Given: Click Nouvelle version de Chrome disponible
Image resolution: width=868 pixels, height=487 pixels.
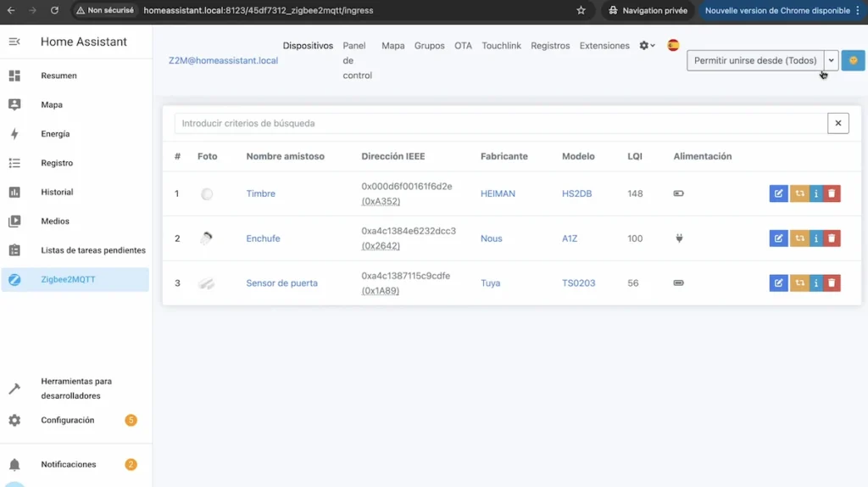Looking at the screenshot, I should (777, 10).
